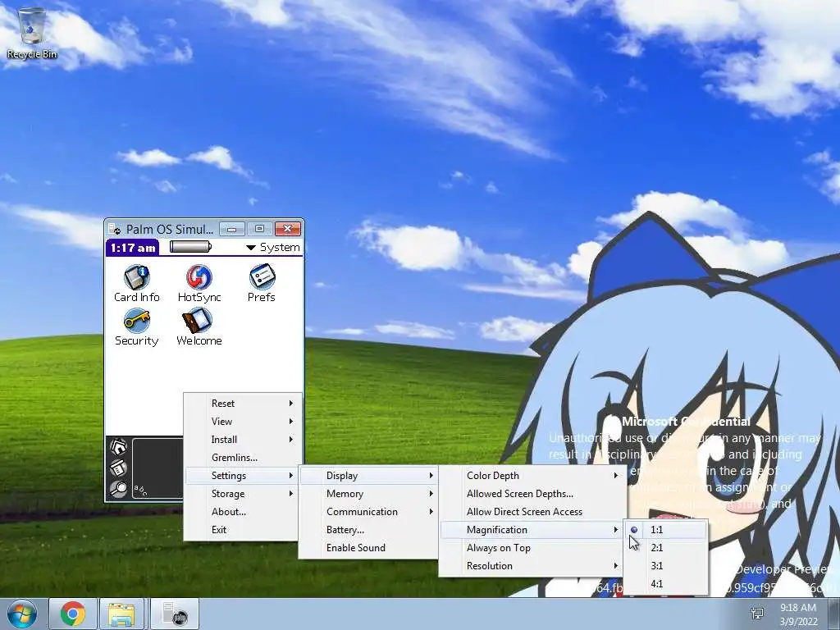The image size is (840, 630).
Task: Open Allowed Screen Depths... dialog
Action: point(532,493)
